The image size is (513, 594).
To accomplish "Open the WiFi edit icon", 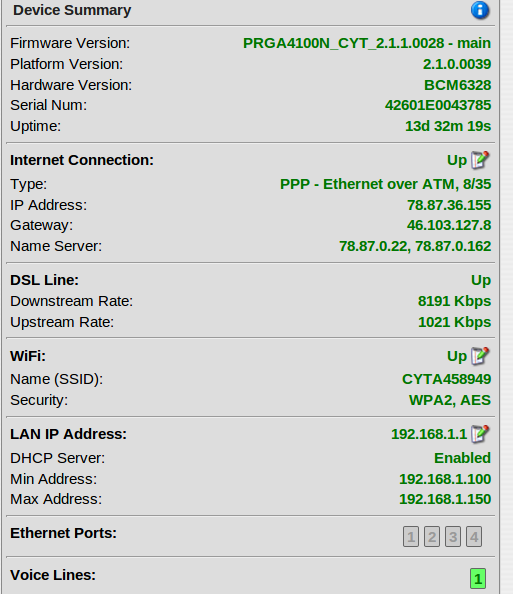I will 480,356.
